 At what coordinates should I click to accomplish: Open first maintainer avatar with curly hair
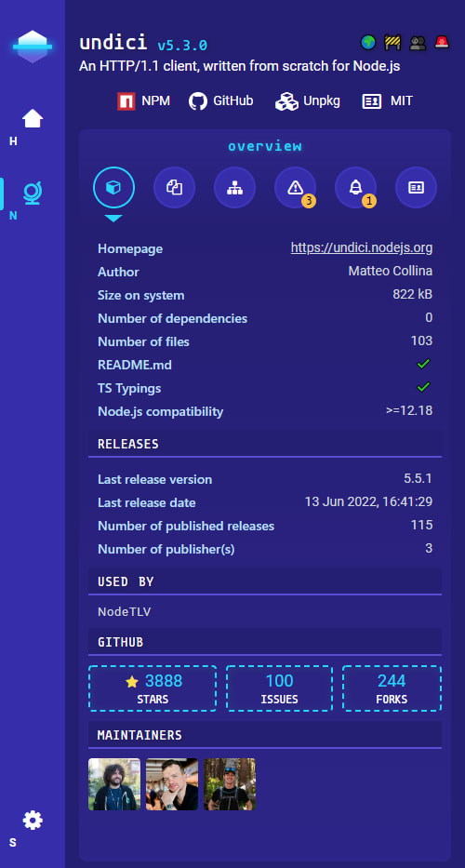(114, 784)
